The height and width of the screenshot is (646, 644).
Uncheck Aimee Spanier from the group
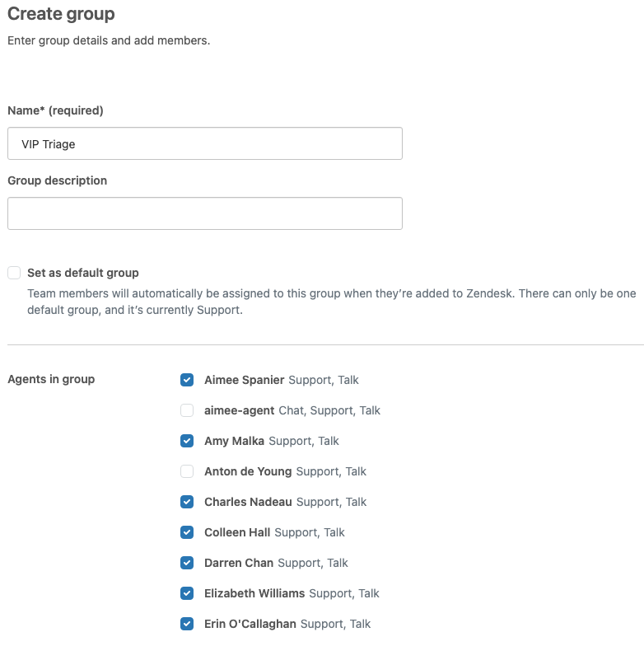tap(187, 379)
